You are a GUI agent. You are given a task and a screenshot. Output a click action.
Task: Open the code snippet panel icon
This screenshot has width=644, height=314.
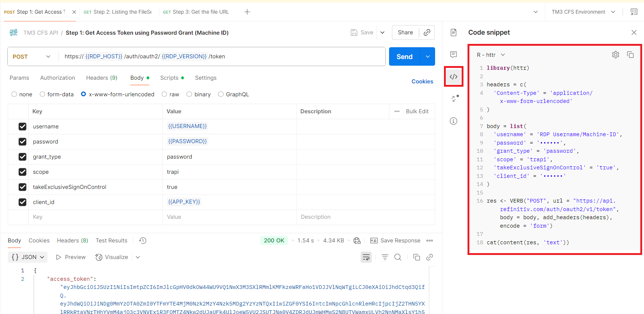454,77
